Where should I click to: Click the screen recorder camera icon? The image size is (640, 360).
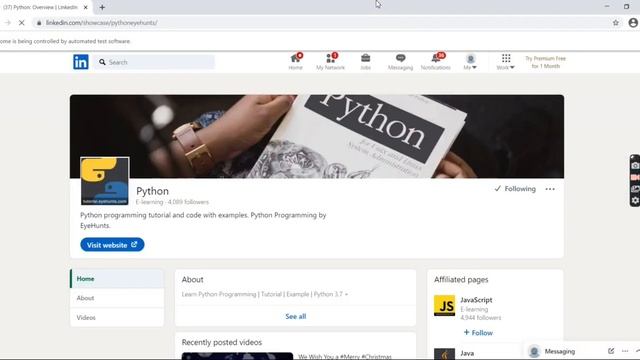tap(635, 166)
